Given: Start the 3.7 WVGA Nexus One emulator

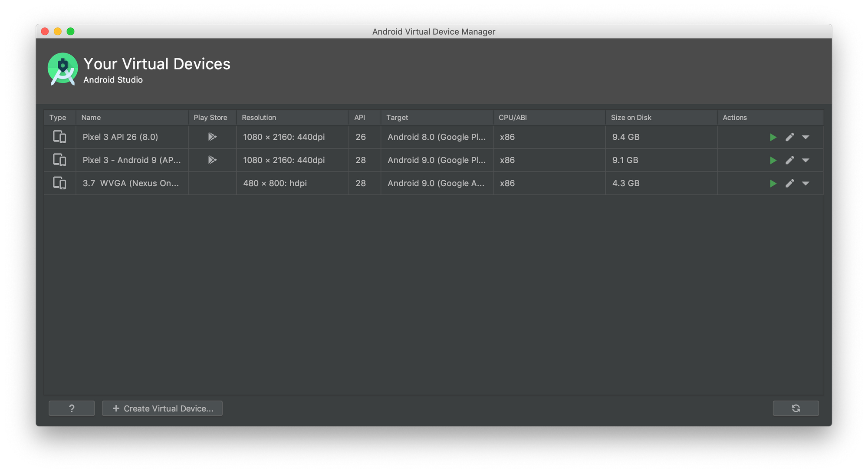Looking at the screenshot, I should pyautogui.click(x=773, y=184).
